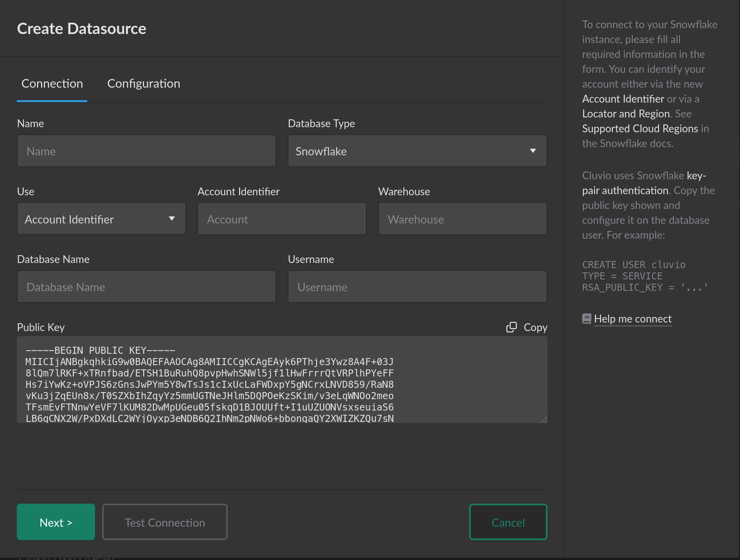Click the CREATE USER cluvio code line
The width and height of the screenshot is (740, 560).
pyautogui.click(x=634, y=265)
